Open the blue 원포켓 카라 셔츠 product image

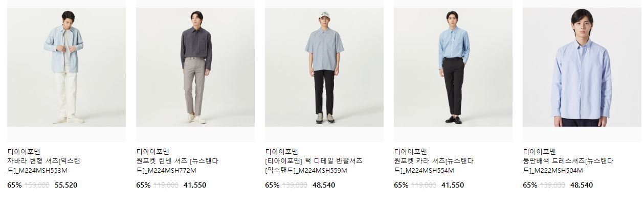click(x=453, y=67)
